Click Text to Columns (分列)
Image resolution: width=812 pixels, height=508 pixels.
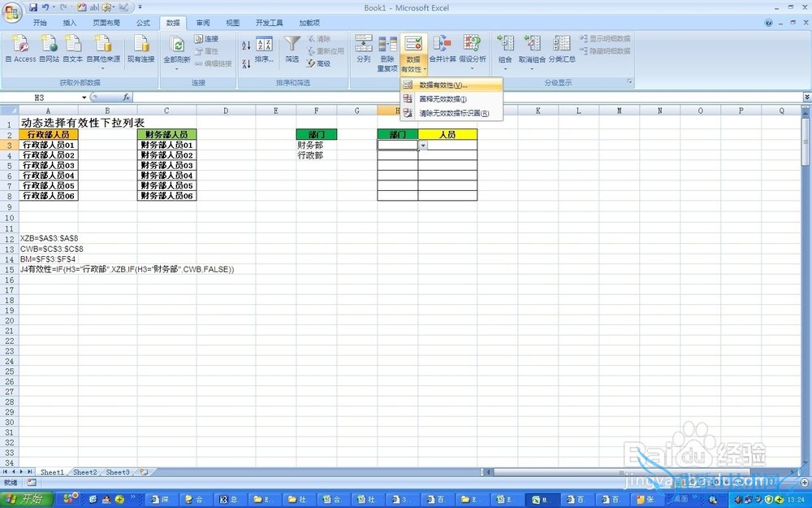pos(364,50)
